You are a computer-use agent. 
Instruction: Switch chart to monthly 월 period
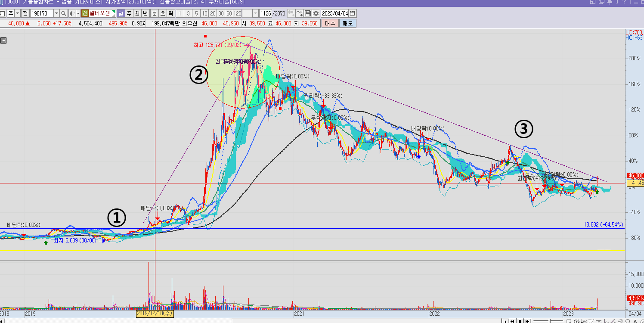coord(137,13)
